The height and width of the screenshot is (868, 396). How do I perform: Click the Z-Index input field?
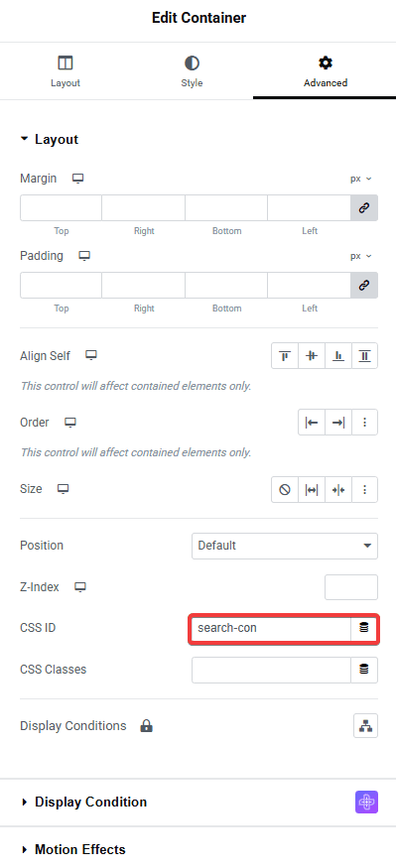351,587
